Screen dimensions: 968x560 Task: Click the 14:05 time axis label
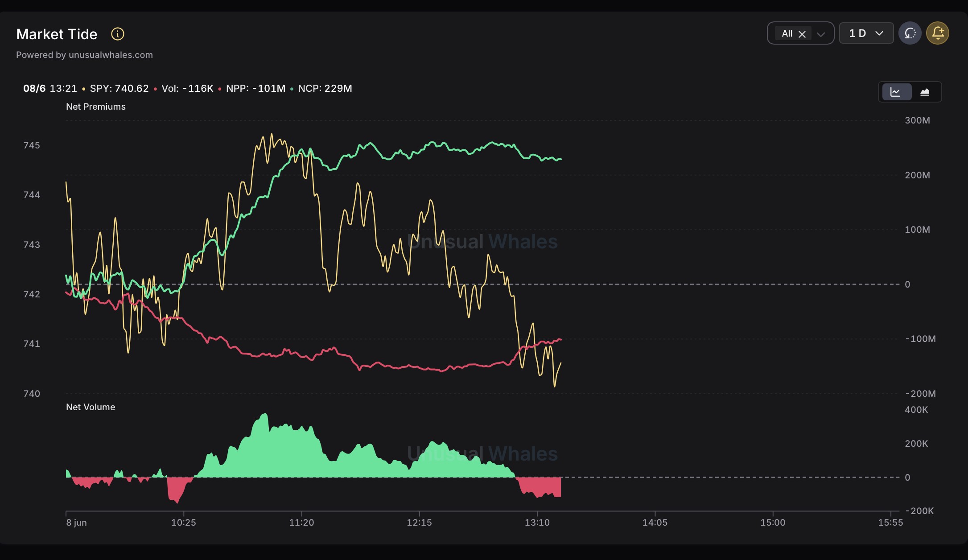click(655, 523)
